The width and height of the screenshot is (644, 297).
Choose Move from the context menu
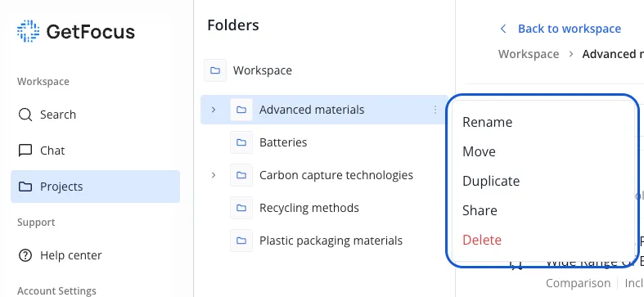point(479,151)
